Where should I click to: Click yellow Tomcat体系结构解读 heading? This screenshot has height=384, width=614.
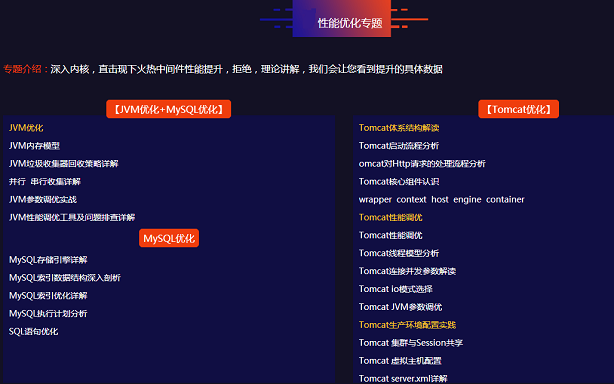click(399, 128)
